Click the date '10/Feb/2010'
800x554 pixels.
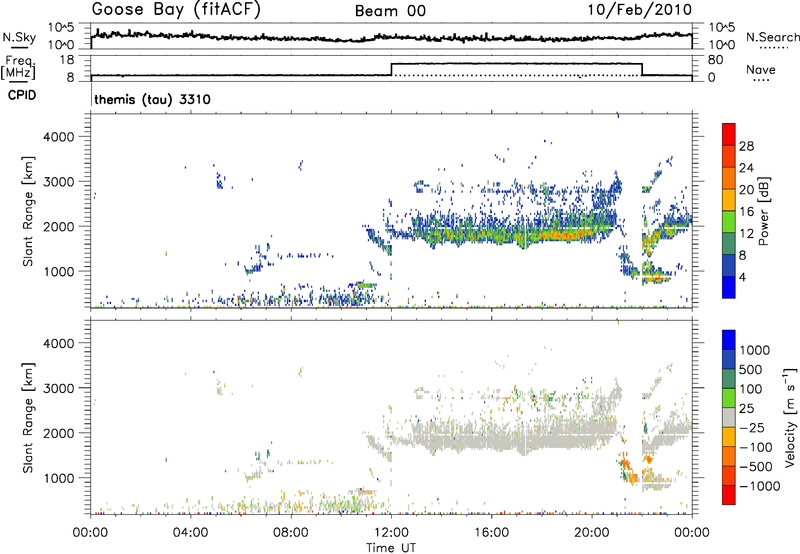click(x=640, y=10)
